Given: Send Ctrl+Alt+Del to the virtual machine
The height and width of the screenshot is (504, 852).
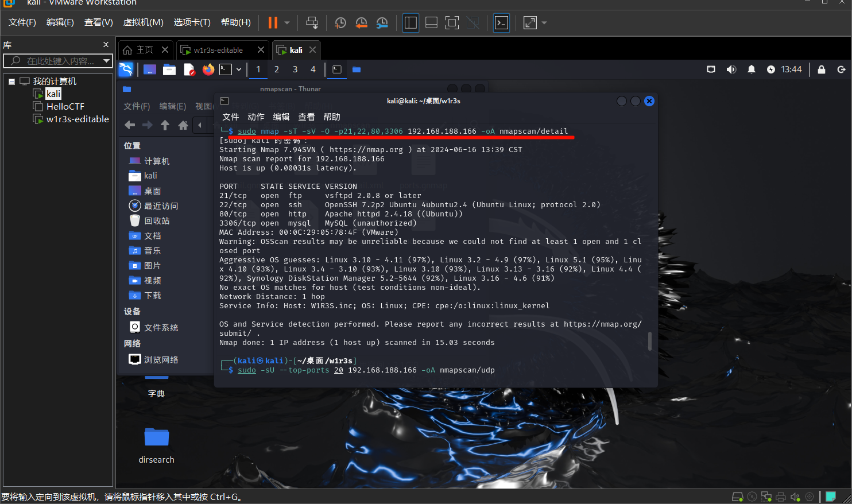Looking at the screenshot, I should pyautogui.click(x=312, y=23).
